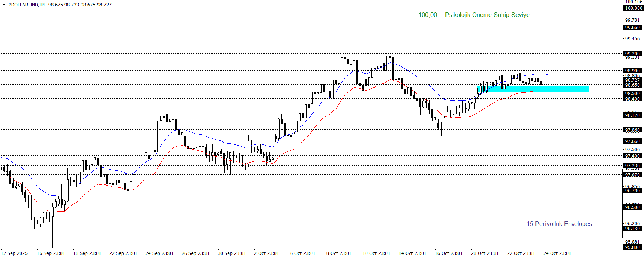This screenshot has width=644, height=258.
Task: Click the '8 Oct 23:01' time axis label
Action: [x=339, y=253]
